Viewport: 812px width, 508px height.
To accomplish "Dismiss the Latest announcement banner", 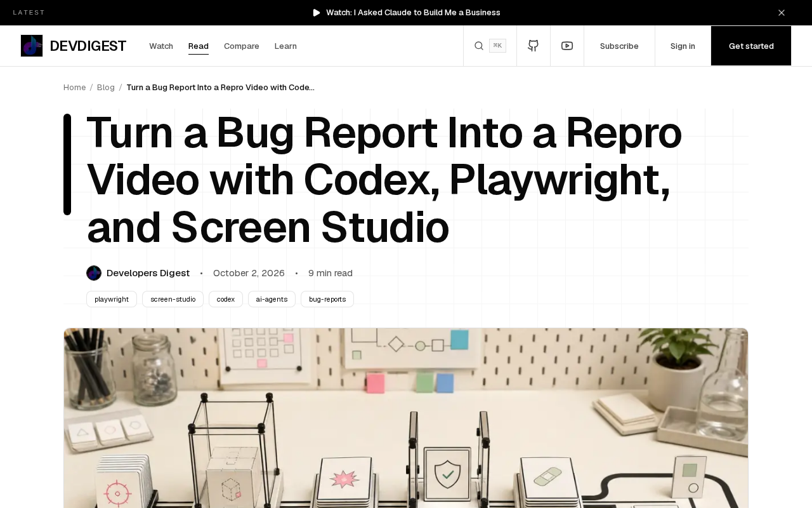I will (x=782, y=13).
